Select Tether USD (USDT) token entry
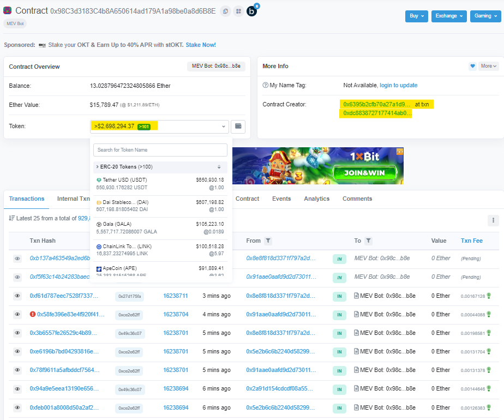This screenshot has height=420, width=504. [160, 184]
